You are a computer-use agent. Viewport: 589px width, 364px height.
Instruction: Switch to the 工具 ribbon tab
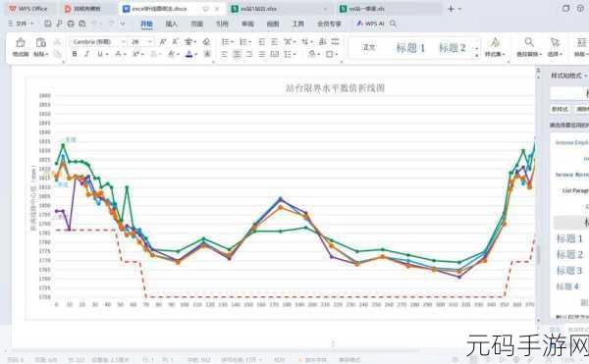(x=297, y=24)
